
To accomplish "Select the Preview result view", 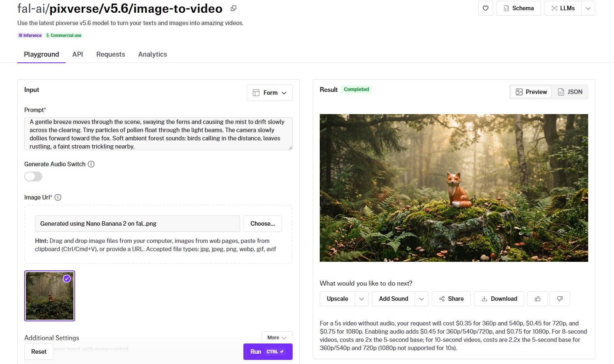I will coord(531,92).
